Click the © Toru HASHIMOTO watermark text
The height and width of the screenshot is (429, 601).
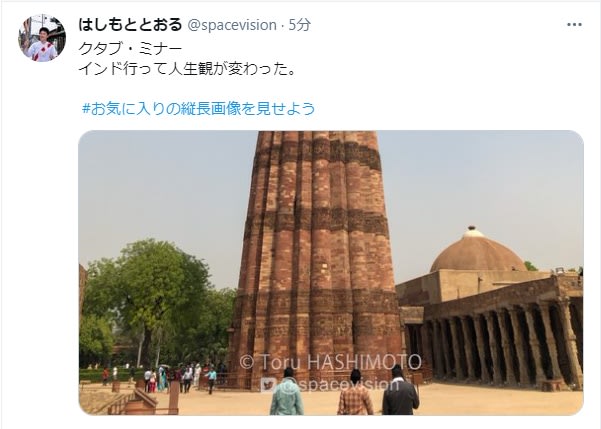(x=330, y=362)
